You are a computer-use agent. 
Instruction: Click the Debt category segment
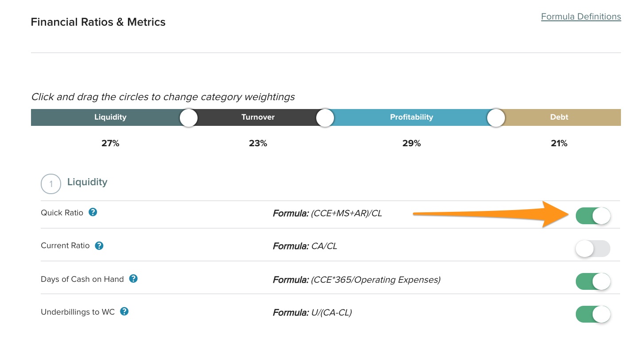(559, 117)
